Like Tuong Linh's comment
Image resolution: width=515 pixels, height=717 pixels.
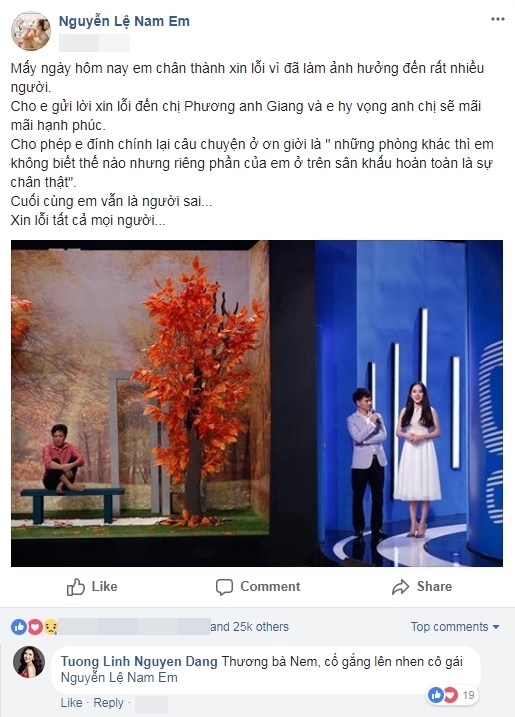tap(71, 703)
